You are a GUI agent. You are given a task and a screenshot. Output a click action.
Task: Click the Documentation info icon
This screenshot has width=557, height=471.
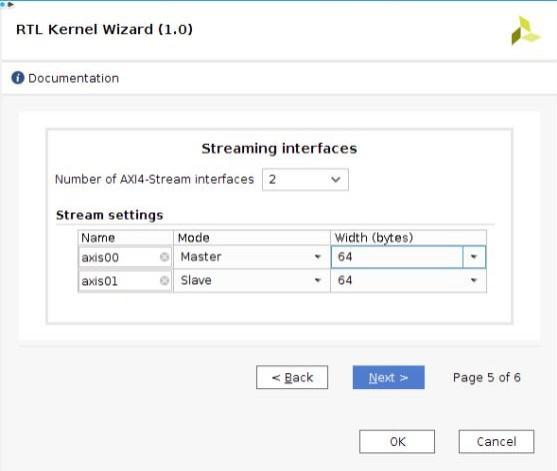tap(18, 78)
